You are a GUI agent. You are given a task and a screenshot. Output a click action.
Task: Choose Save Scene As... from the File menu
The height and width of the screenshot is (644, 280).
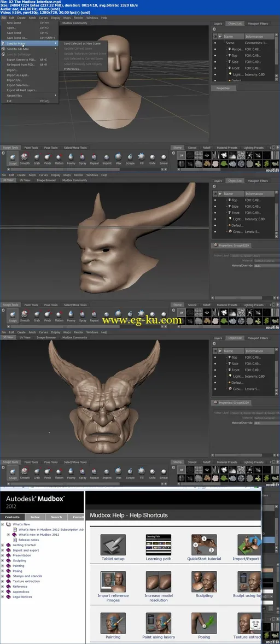pos(30,38)
